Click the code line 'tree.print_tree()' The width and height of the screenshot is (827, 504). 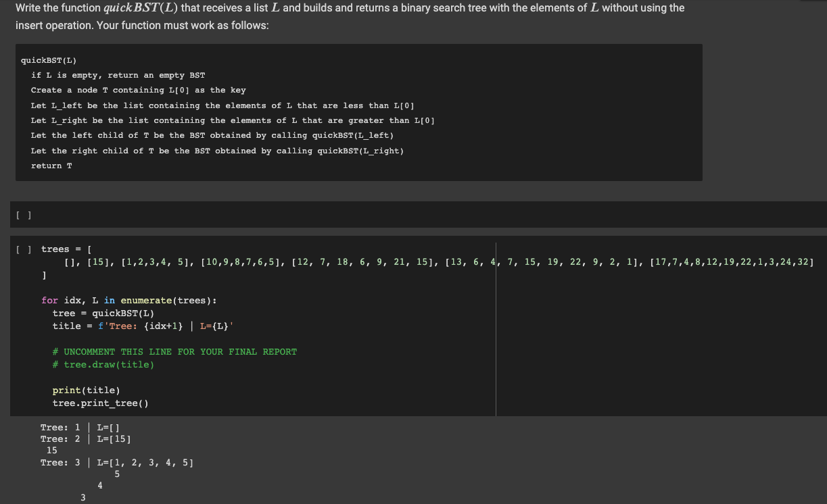[x=101, y=403]
